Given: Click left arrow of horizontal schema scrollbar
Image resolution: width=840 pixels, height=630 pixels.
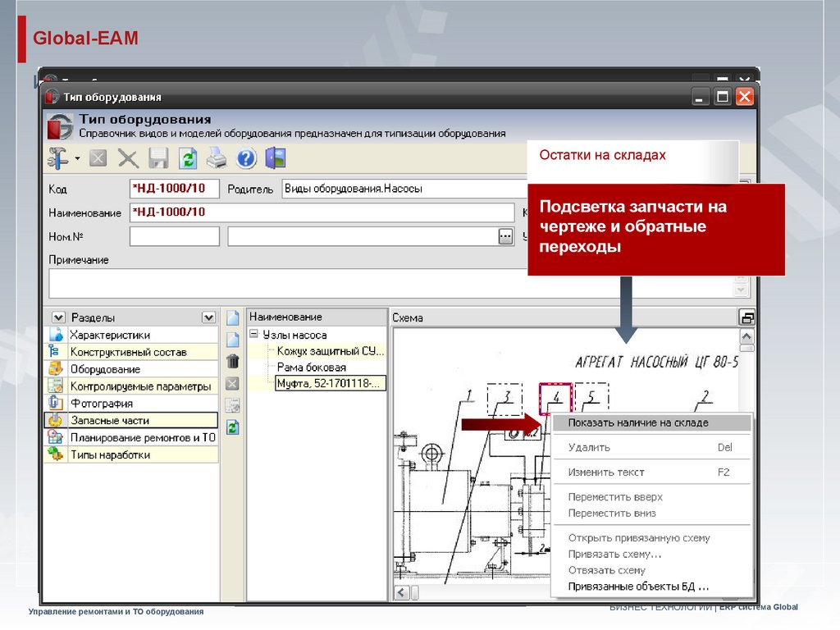Looking at the screenshot, I should 402,593.
